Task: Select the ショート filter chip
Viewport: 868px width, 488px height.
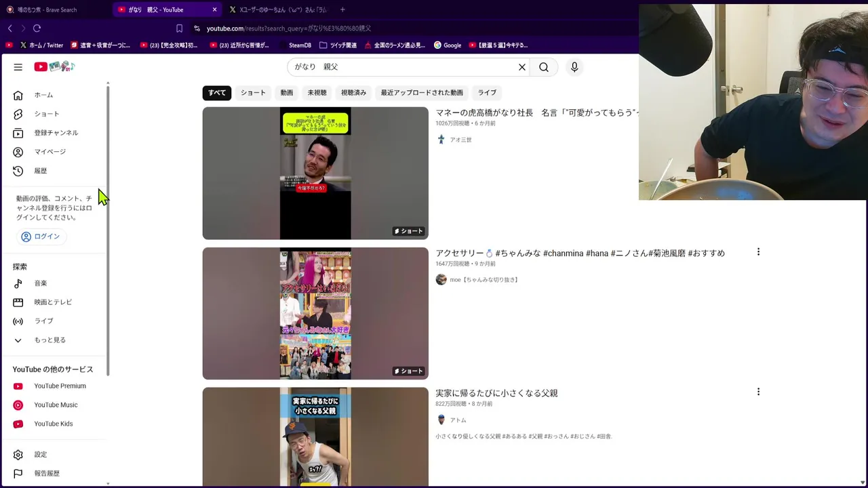Action: click(253, 93)
